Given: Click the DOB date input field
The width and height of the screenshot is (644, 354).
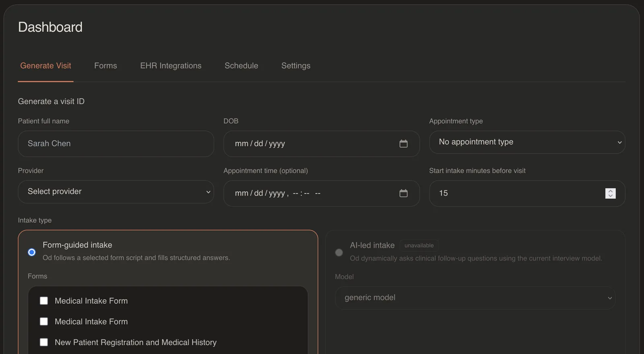Looking at the screenshot, I should [x=322, y=144].
